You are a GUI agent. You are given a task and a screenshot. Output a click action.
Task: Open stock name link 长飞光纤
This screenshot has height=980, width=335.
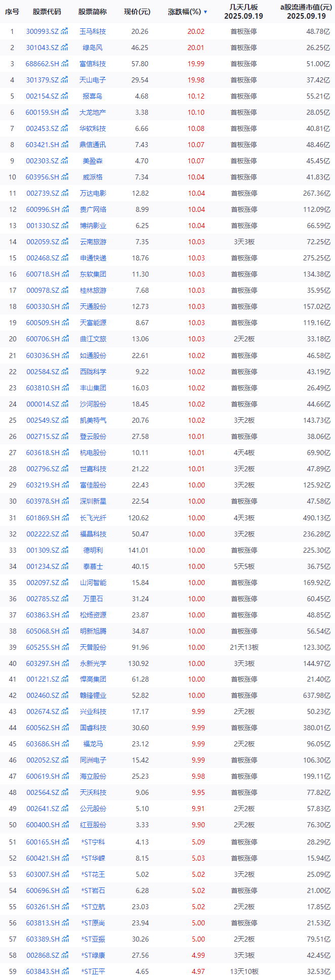click(93, 518)
